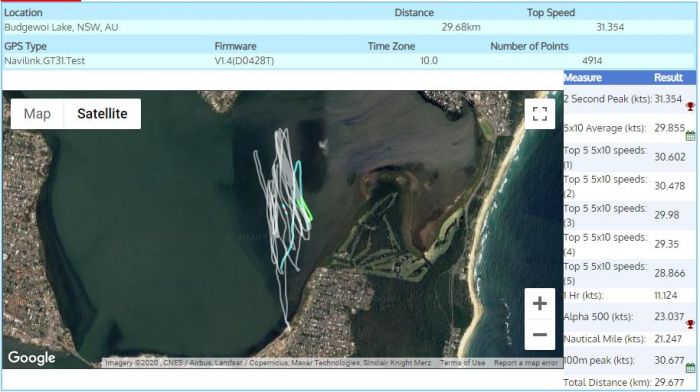The width and height of the screenshot is (700, 392).
Task: Select the green GPS track segment
Action: pyautogui.click(x=305, y=208)
